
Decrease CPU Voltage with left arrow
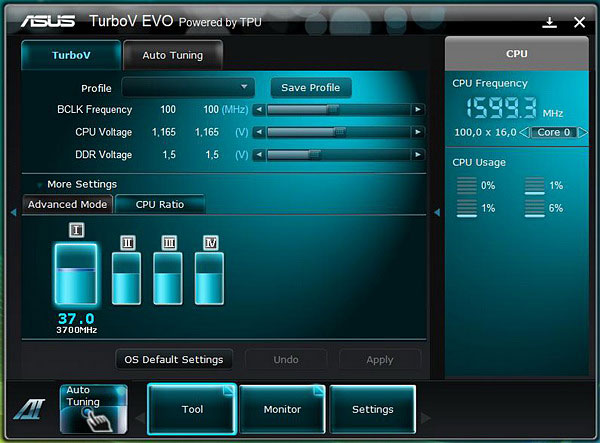click(259, 132)
